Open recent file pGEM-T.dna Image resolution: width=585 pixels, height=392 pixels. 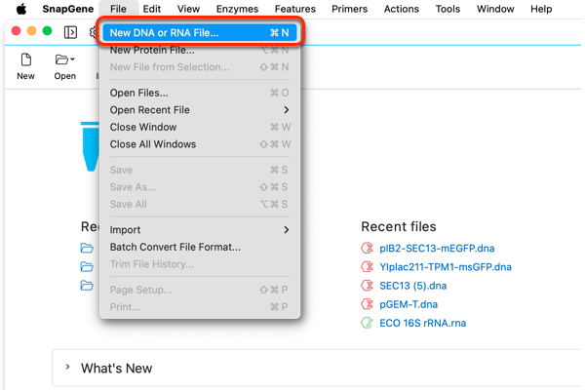[409, 304]
